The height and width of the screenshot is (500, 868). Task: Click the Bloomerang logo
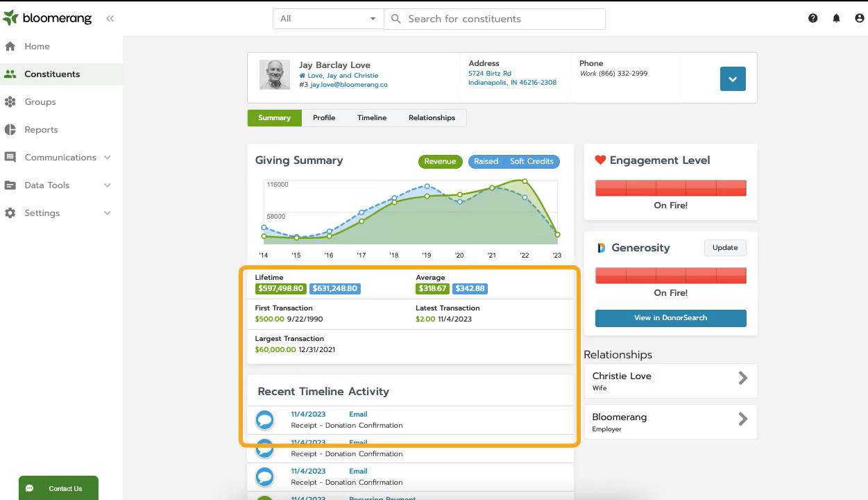click(x=47, y=18)
